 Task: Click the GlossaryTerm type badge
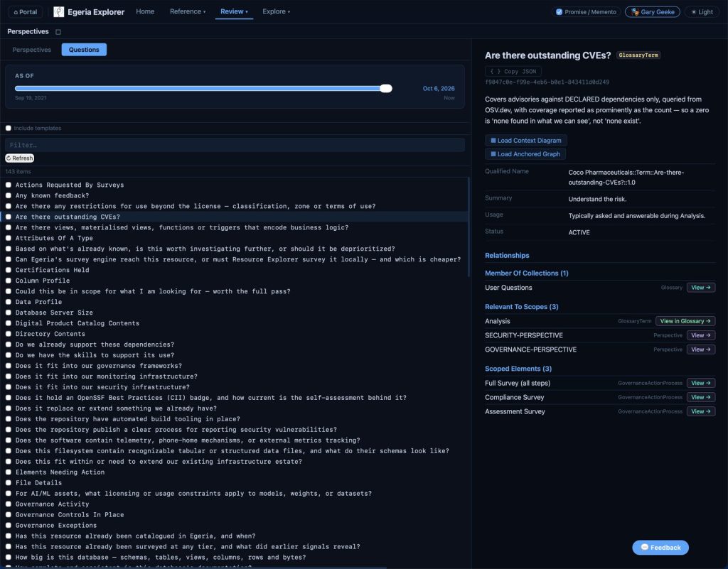pos(638,55)
